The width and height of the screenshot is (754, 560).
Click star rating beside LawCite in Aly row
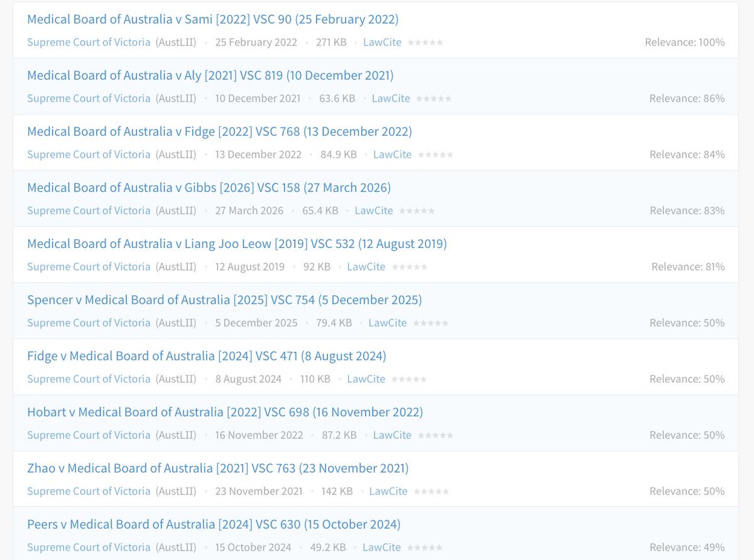[434, 99]
